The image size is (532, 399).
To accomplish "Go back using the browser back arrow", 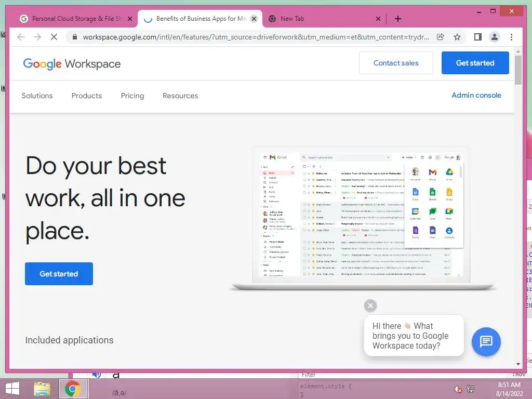I will pyautogui.click(x=21, y=37).
